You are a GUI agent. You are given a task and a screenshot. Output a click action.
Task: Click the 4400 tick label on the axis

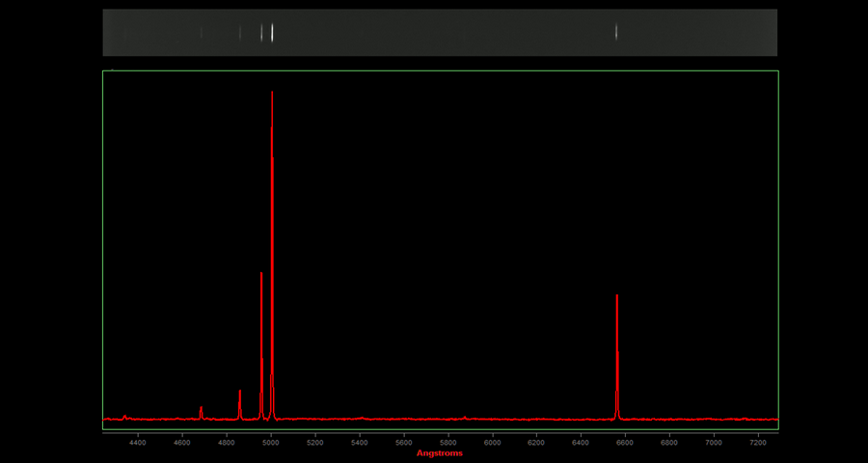coord(138,442)
